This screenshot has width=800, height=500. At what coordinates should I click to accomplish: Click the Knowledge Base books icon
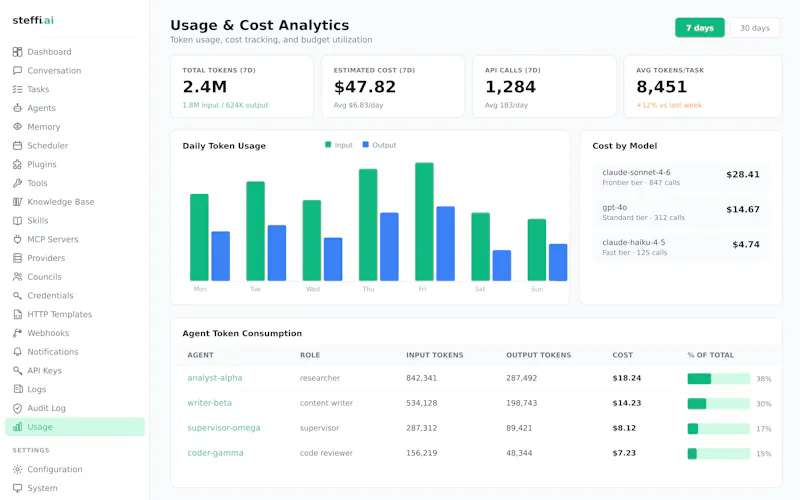tap(17, 202)
